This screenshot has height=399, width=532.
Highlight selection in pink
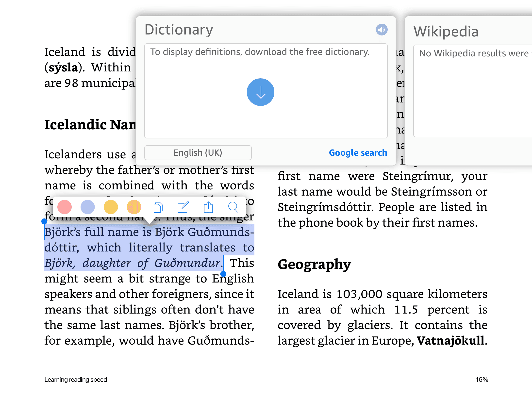[x=65, y=207]
